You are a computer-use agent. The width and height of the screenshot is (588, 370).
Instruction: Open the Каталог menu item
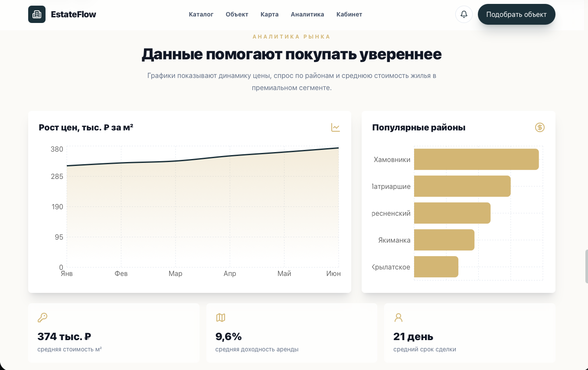(201, 14)
